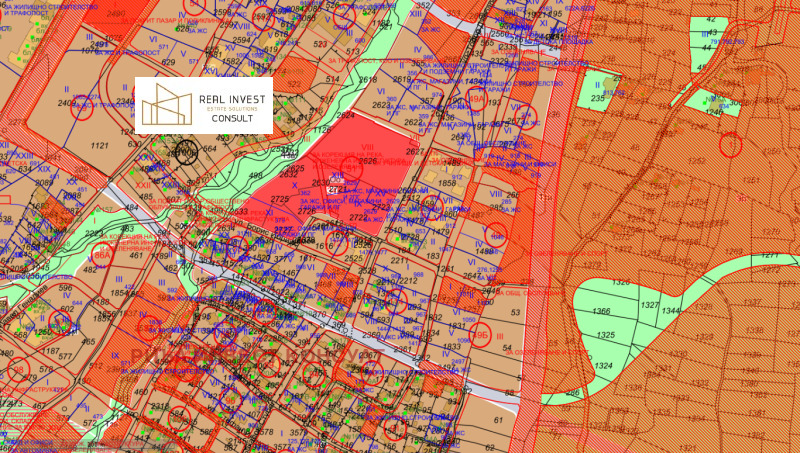
Task: Click the circled 86A block marker
Action: click(102, 256)
